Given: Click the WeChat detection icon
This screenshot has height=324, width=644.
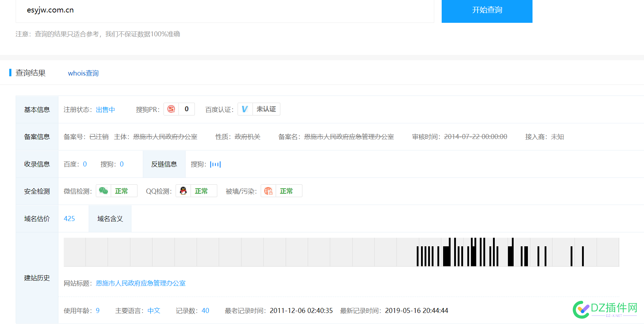Looking at the screenshot, I should tap(104, 191).
